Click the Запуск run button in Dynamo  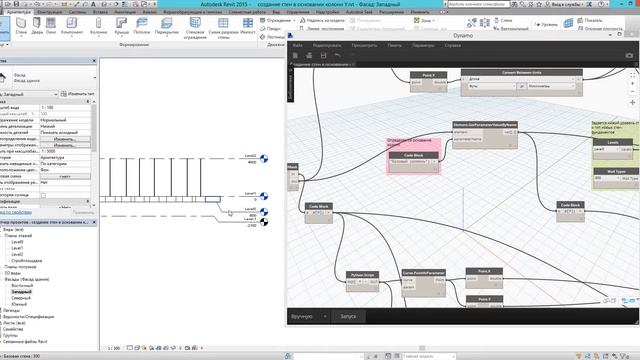click(348, 316)
